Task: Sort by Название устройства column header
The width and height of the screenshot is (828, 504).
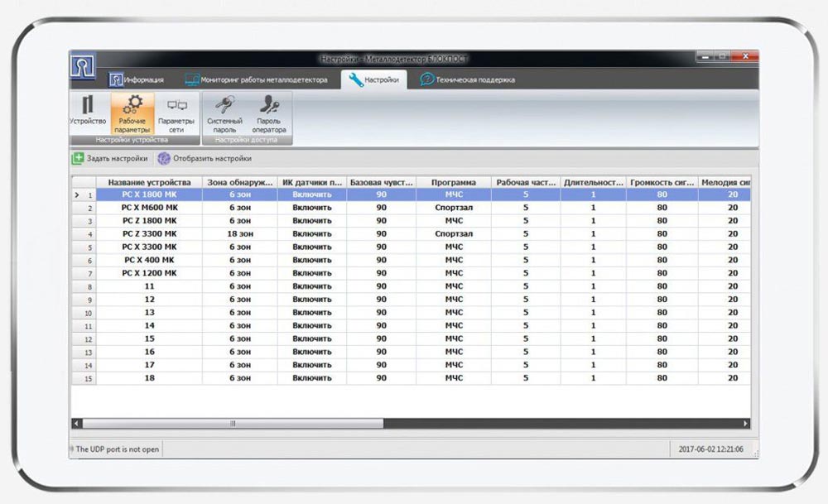Action: [149, 182]
